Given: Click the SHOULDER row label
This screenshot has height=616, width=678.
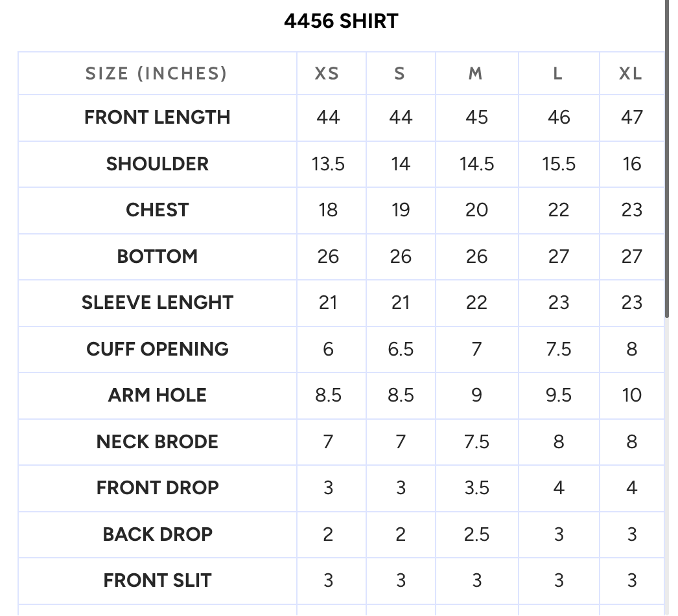Looking at the screenshot, I should point(157,164).
